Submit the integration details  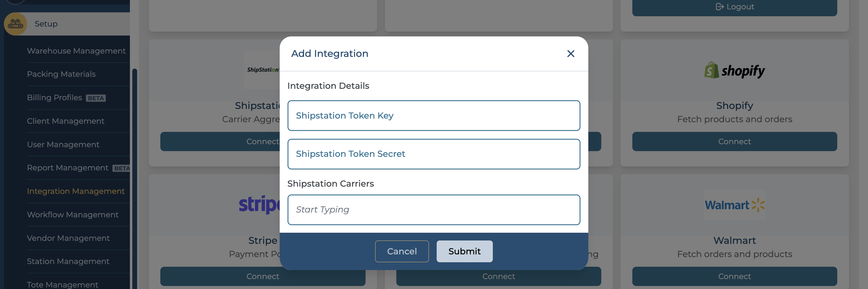click(x=464, y=251)
